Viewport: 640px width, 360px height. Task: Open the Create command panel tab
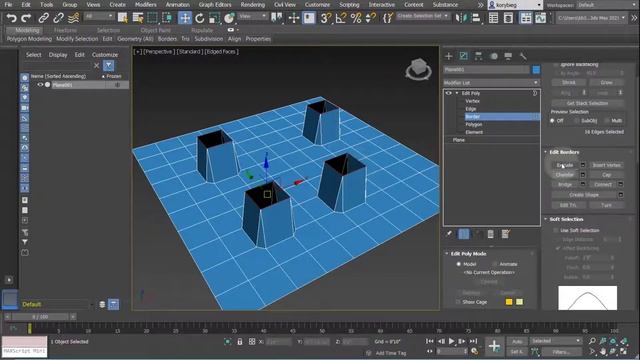click(x=449, y=56)
